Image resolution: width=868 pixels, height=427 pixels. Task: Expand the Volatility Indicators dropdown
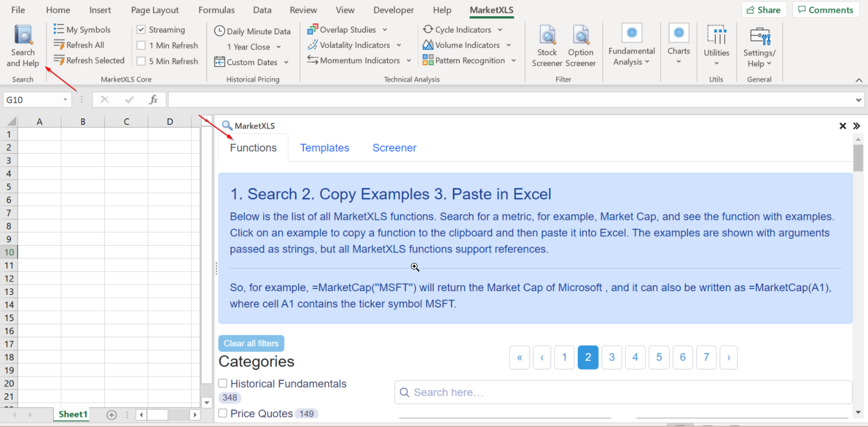398,45
